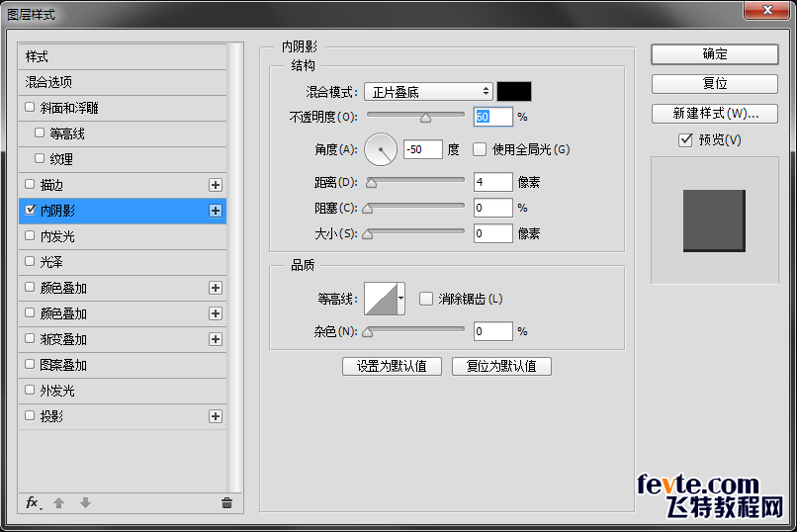
Task: Enable the 光泽 checkbox
Action: click(x=30, y=262)
